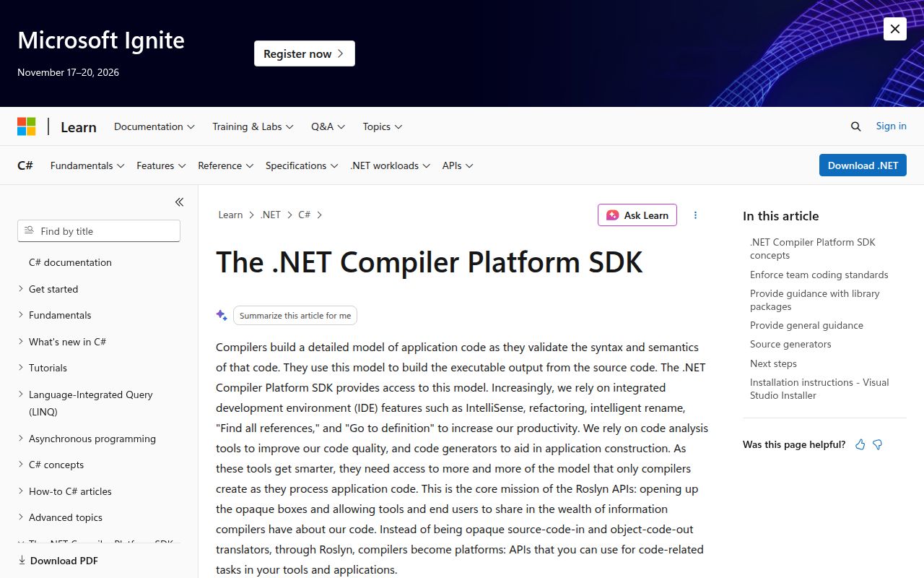This screenshot has width=924, height=578.
Task: Collapse the table of contents sidebar
Action: point(179,202)
